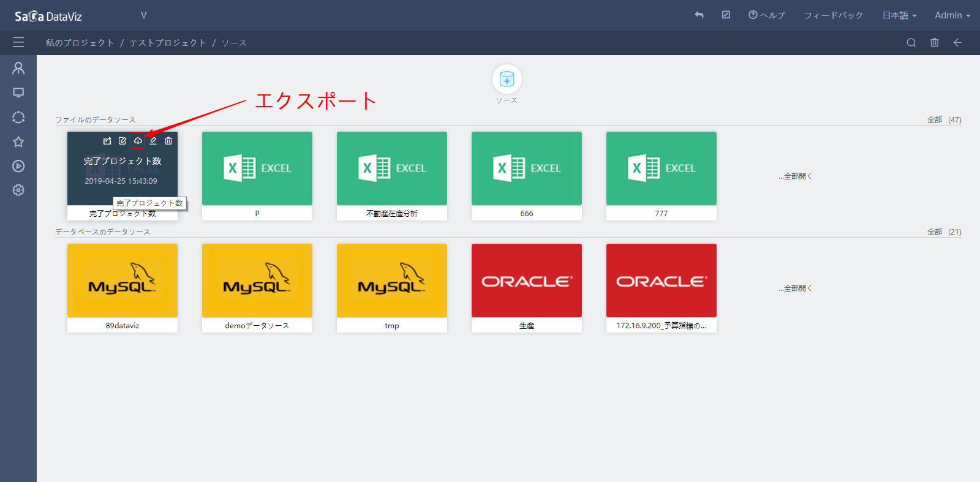This screenshot has height=482, width=980.
Task: Click cloud export icon on 完了プロジェクト数 card
Action: point(138,141)
